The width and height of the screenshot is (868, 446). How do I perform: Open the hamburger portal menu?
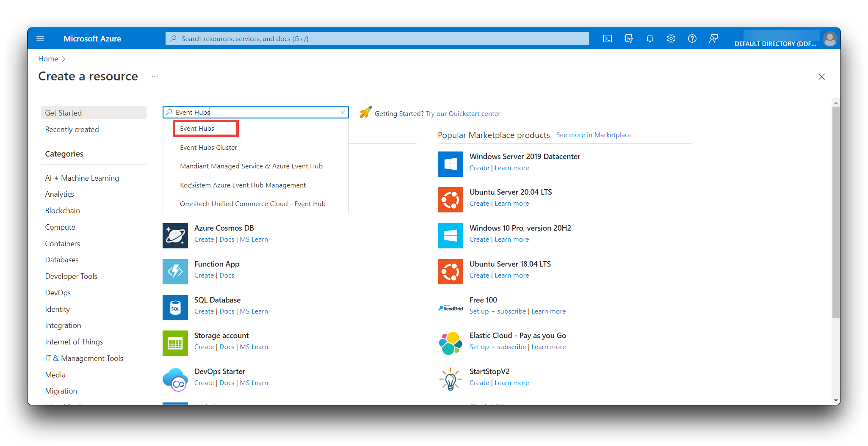pyautogui.click(x=40, y=39)
